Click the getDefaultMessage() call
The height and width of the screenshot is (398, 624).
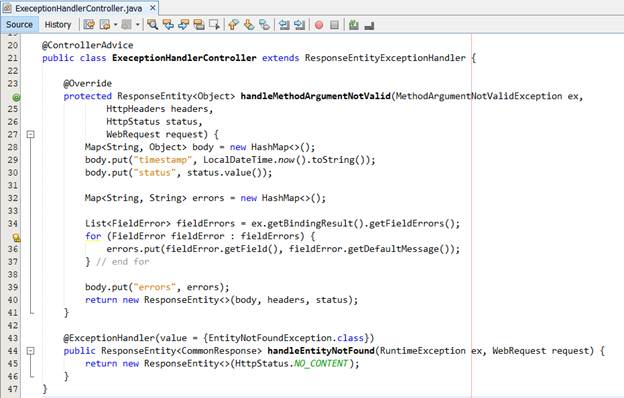[x=399, y=249]
